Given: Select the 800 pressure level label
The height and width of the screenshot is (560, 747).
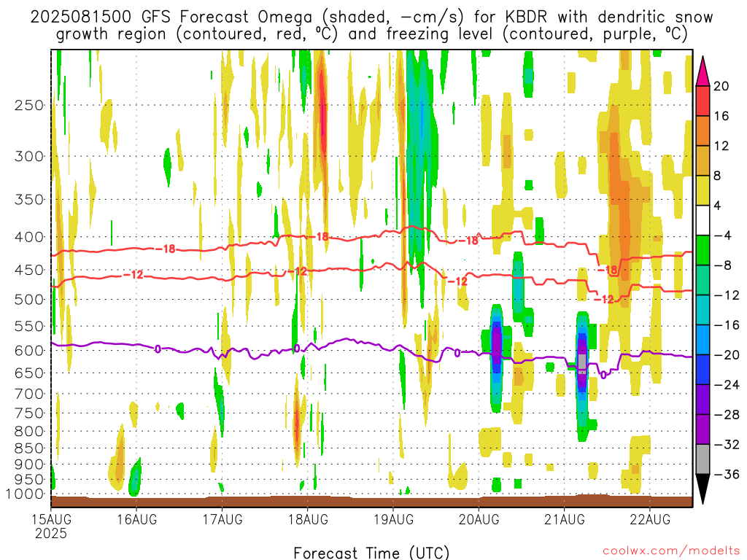Looking at the screenshot, I should click(28, 432).
